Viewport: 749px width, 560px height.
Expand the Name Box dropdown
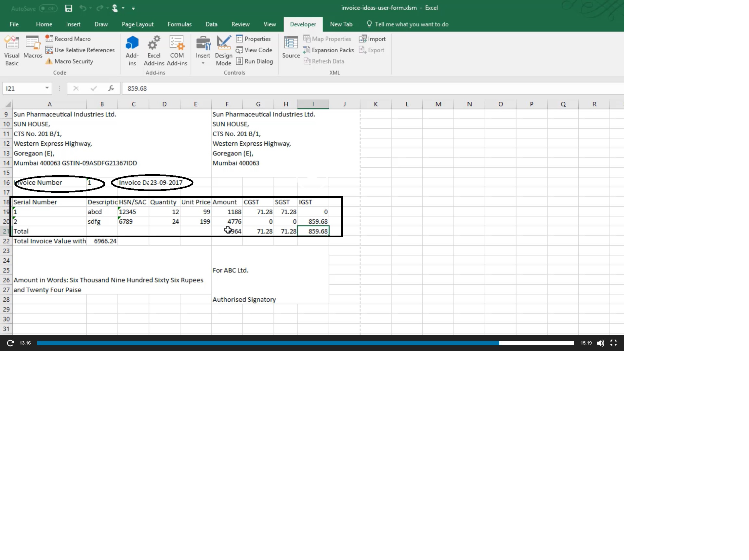(47, 88)
